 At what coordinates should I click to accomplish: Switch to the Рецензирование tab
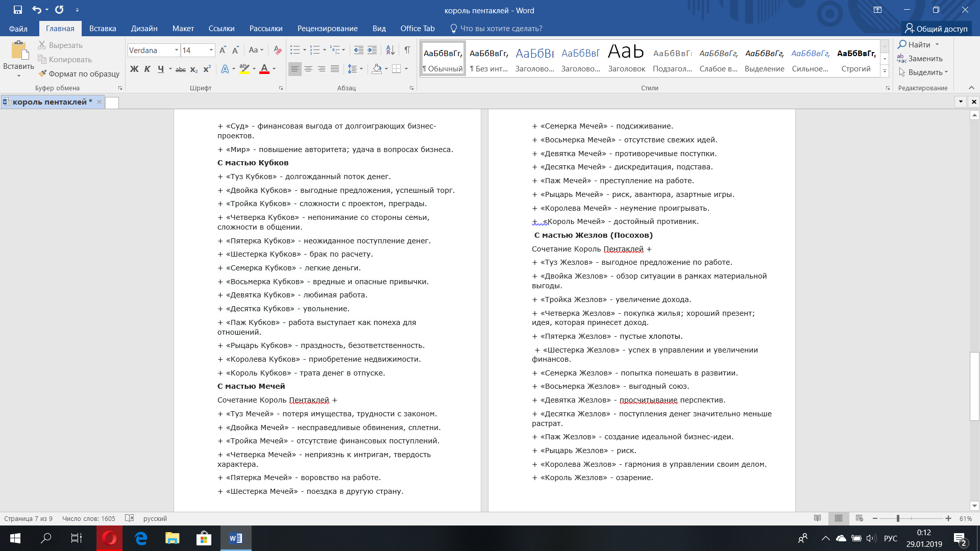pos(327,29)
